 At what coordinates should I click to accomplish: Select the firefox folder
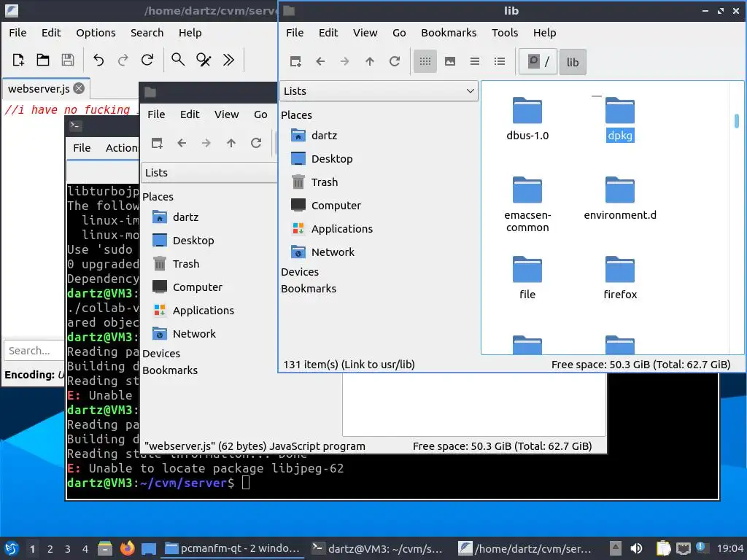620,278
